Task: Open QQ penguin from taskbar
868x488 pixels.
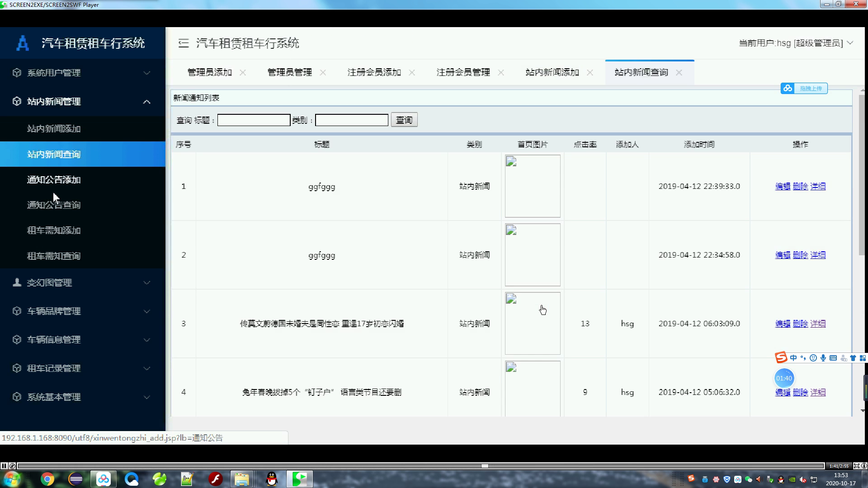Action: (x=272, y=479)
